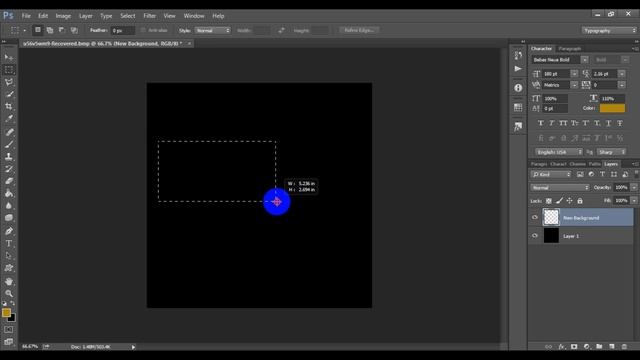
Task: Delete layer with trash icon
Action: (x=624, y=347)
